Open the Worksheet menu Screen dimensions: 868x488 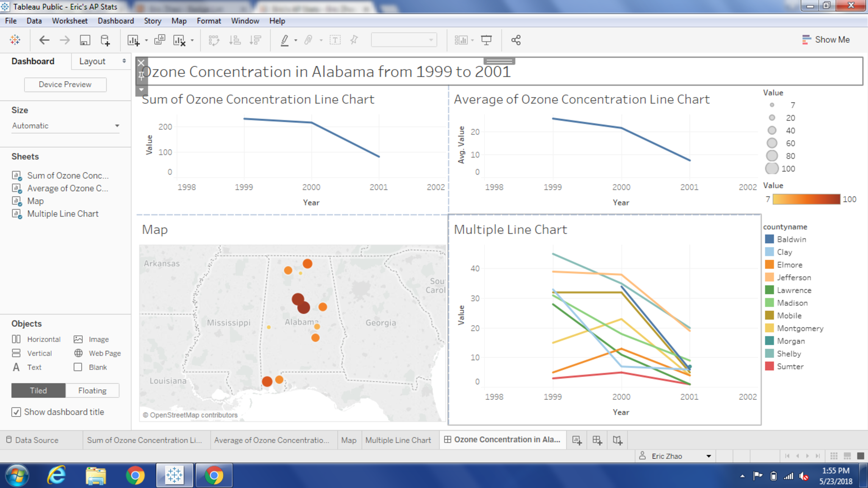pyautogui.click(x=70, y=21)
